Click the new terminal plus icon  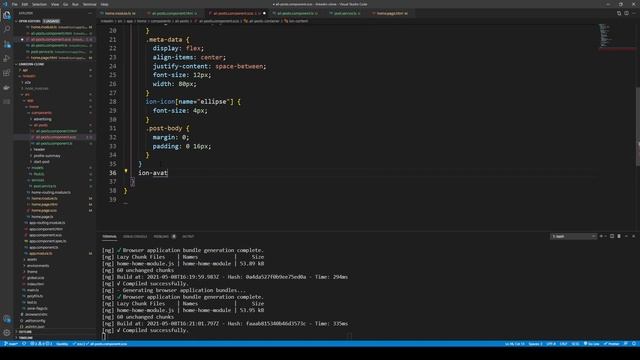pos(601,236)
